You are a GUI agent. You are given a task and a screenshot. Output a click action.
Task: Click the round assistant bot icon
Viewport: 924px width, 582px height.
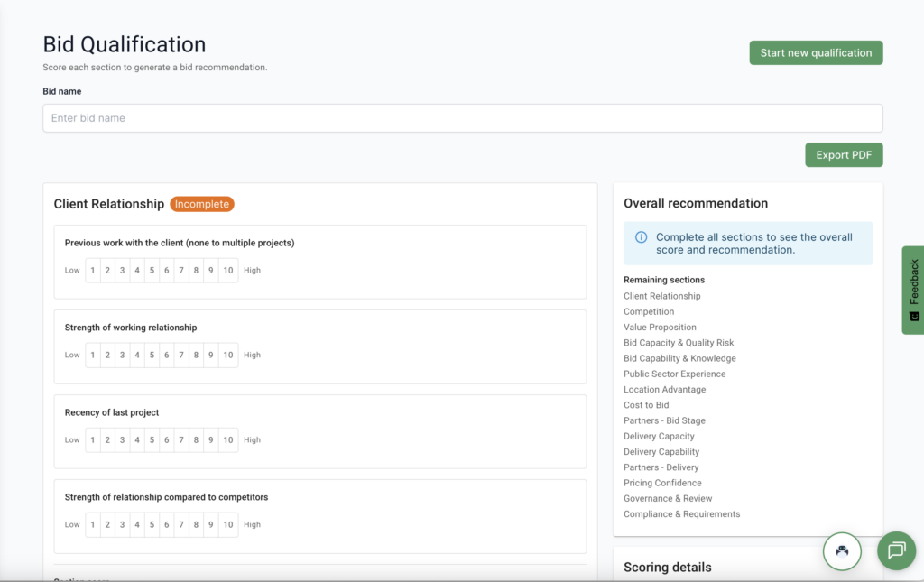[842, 550]
